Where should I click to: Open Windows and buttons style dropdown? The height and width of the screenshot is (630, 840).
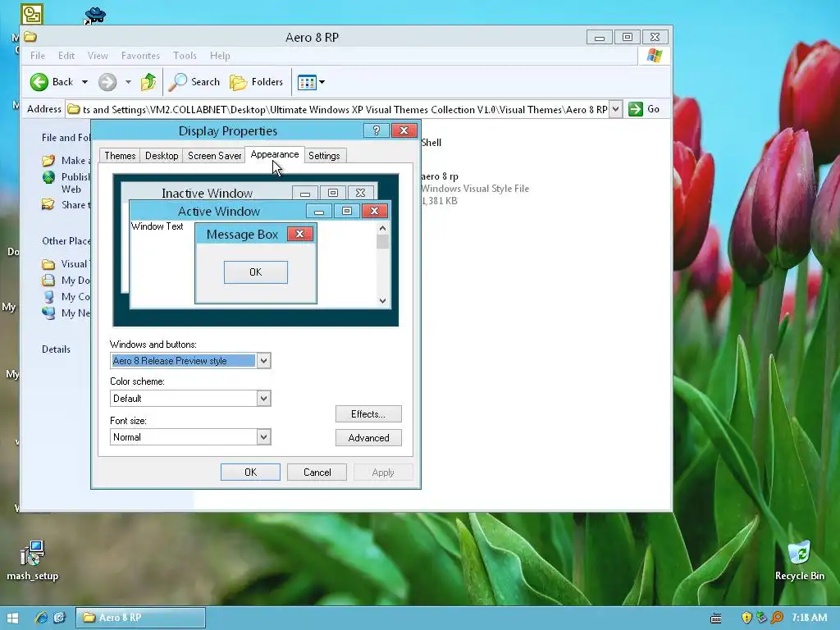tap(263, 361)
